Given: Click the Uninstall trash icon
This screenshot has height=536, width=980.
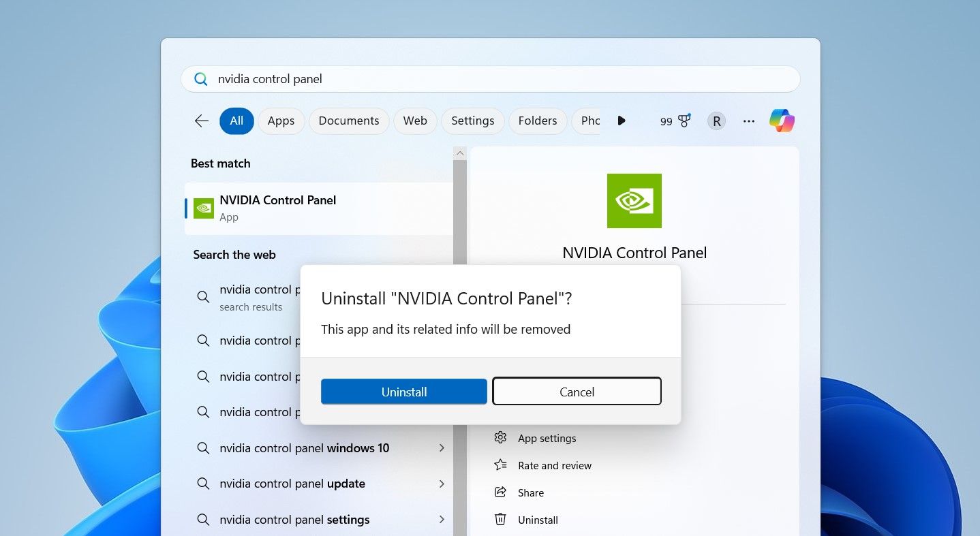Looking at the screenshot, I should 501,520.
